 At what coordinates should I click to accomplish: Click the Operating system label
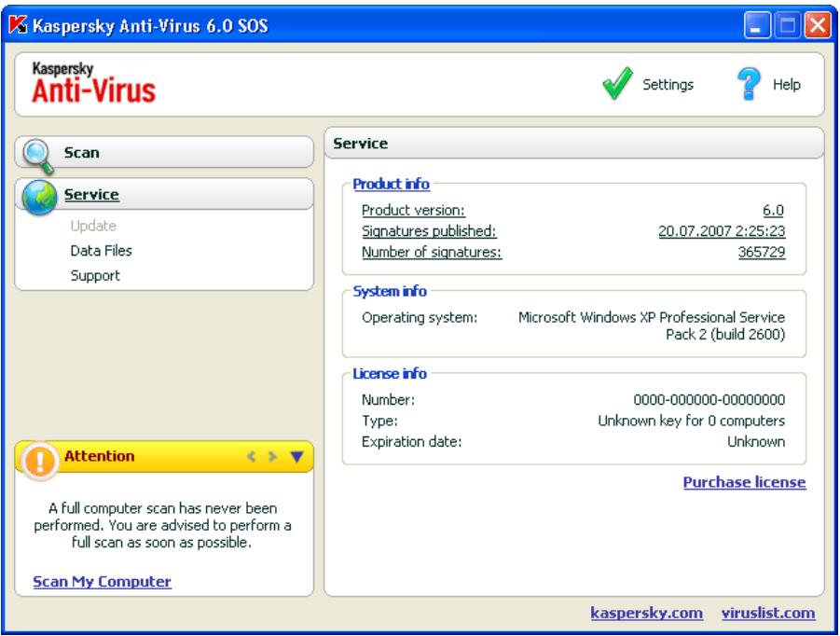tap(420, 317)
